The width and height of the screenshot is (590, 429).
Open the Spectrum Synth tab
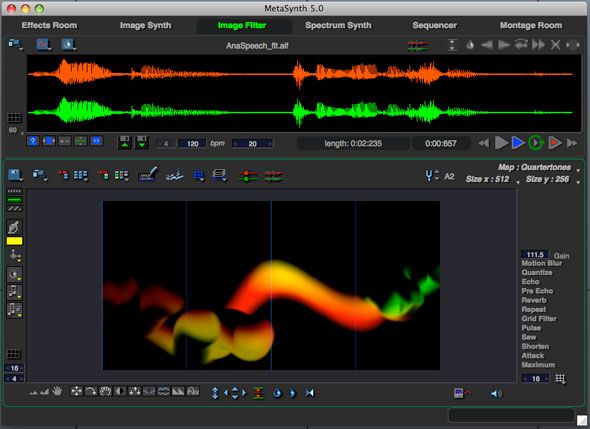[338, 25]
